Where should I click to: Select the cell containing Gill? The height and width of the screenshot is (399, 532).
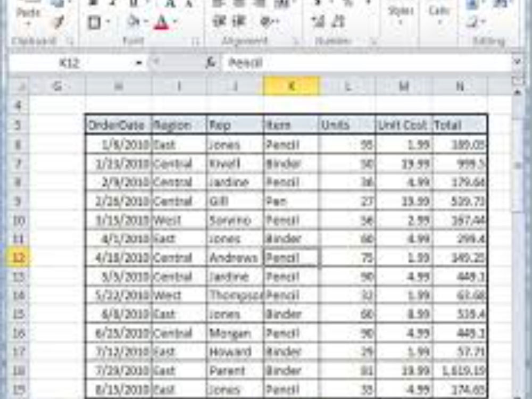coord(235,201)
